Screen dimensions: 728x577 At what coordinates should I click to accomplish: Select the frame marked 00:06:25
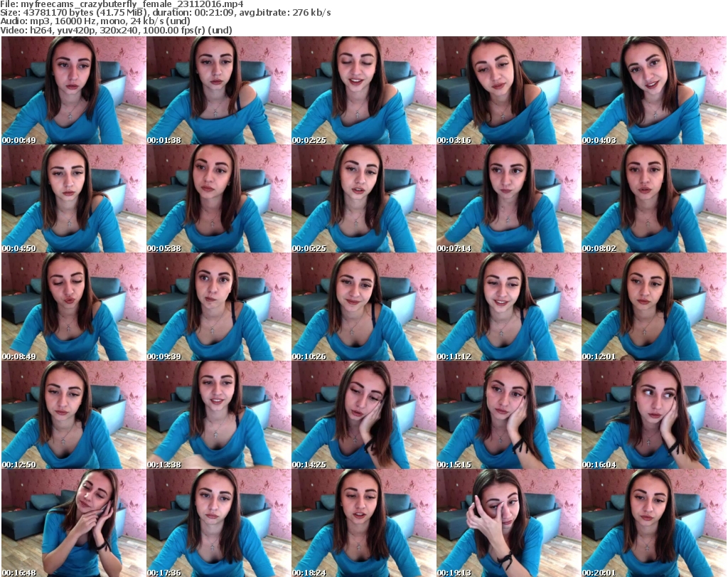[x=363, y=198]
